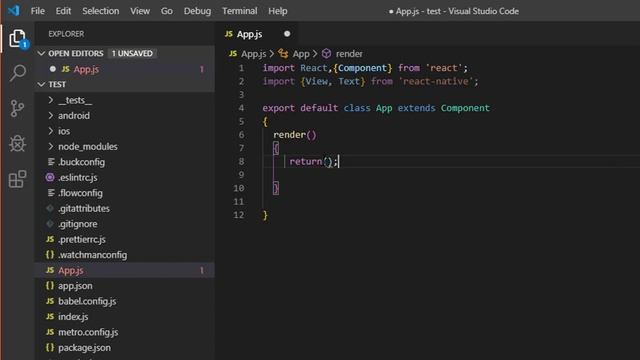Click the .buckconfig file icon

click(51, 162)
